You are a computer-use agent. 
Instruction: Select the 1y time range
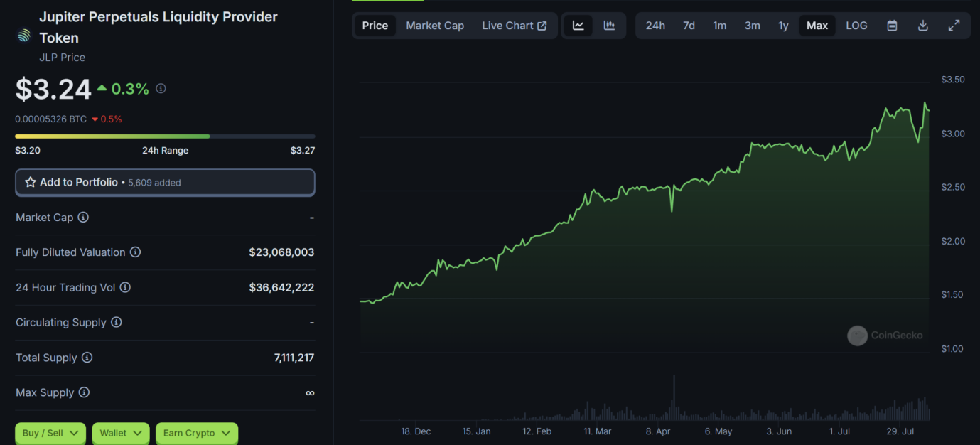(x=783, y=26)
